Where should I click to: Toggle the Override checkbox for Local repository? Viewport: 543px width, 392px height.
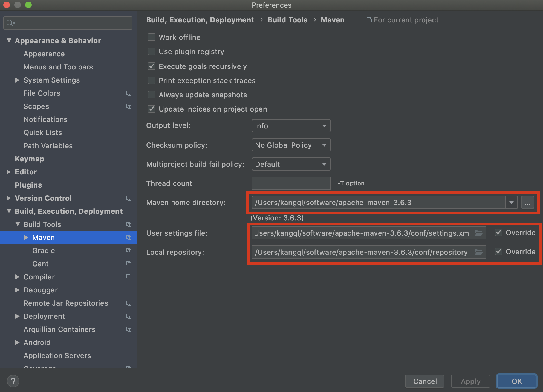[x=499, y=252]
